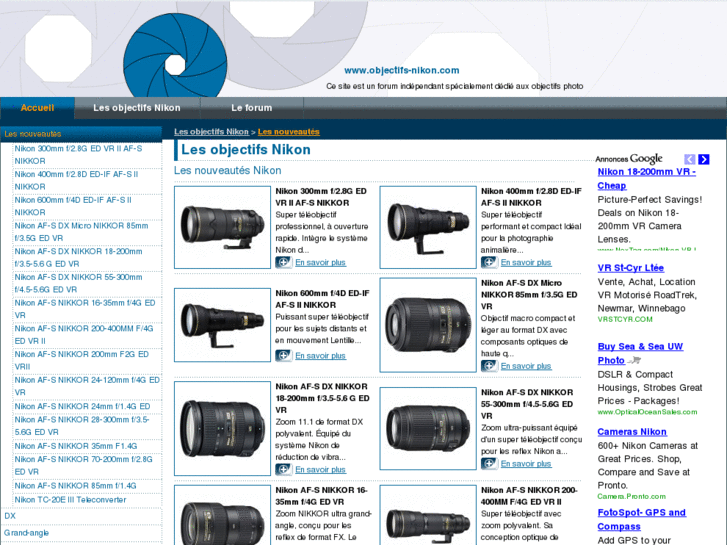The height and width of the screenshot is (545, 727).
Task: Open the Cameras Nikon ad link
Action: [x=632, y=432]
